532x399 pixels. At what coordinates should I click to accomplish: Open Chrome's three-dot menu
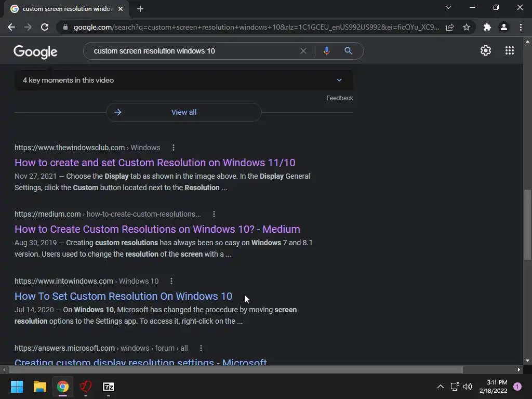[x=521, y=27]
